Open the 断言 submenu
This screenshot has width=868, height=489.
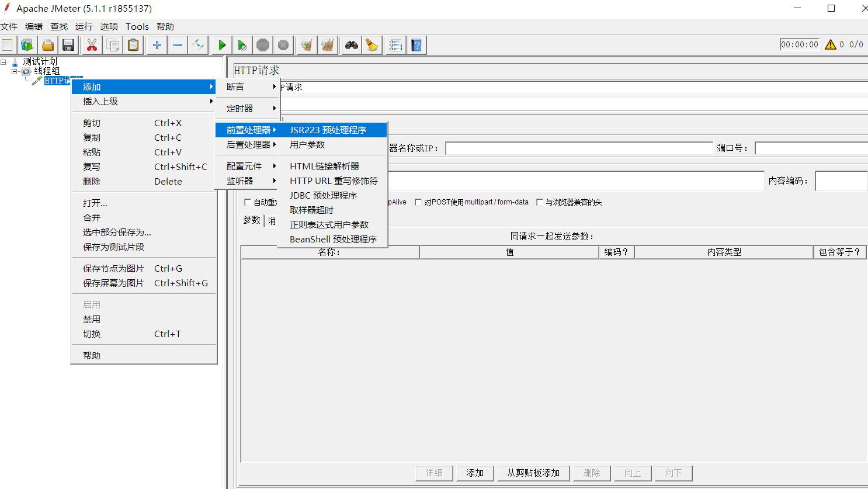tap(248, 86)
